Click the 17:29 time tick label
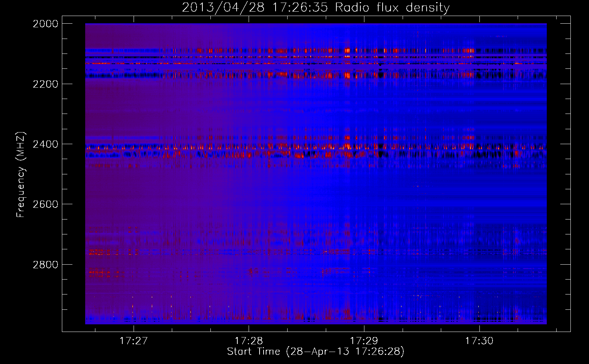Image resolution: width=589 pixels, height=364 pixels. click(x=364, y=341)
